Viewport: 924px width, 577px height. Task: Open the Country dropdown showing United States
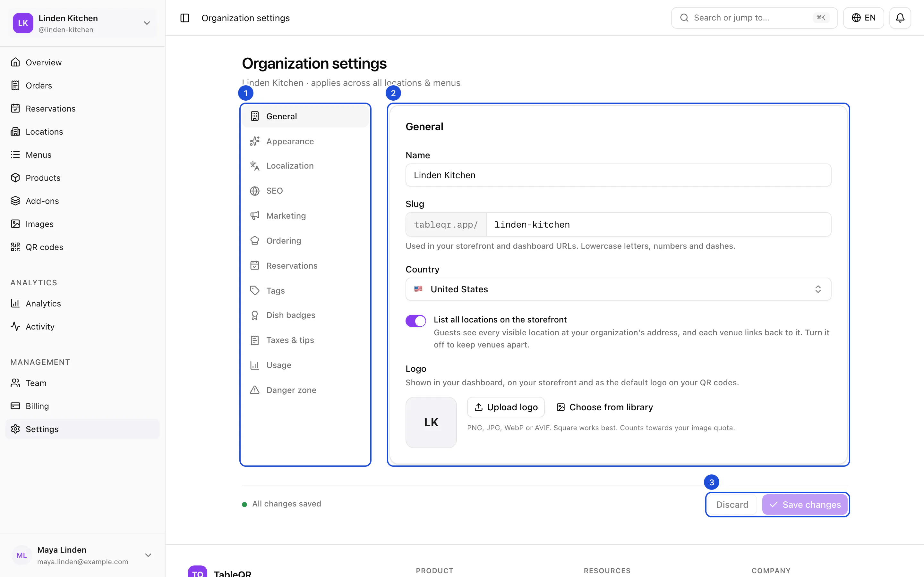(618, 289)
